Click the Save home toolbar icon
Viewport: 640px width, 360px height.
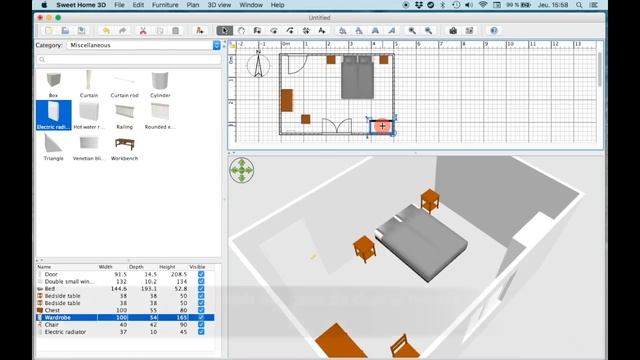[x=82, y=31]
